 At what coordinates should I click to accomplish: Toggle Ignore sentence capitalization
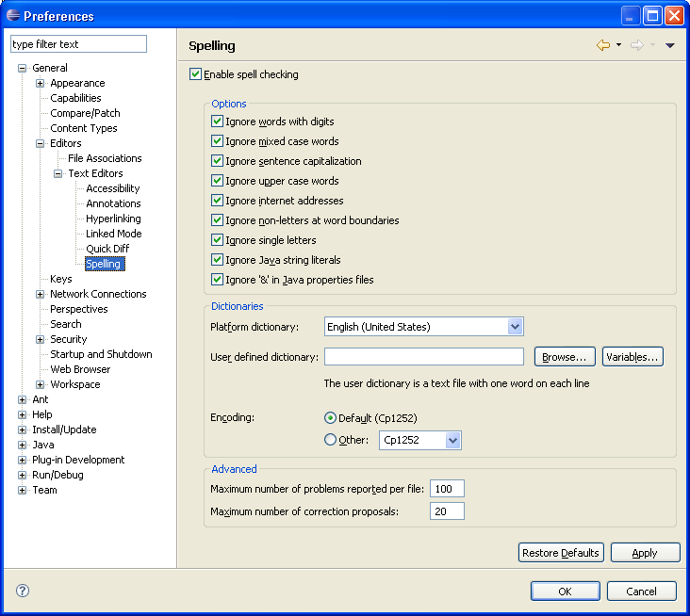click(217, 160)
